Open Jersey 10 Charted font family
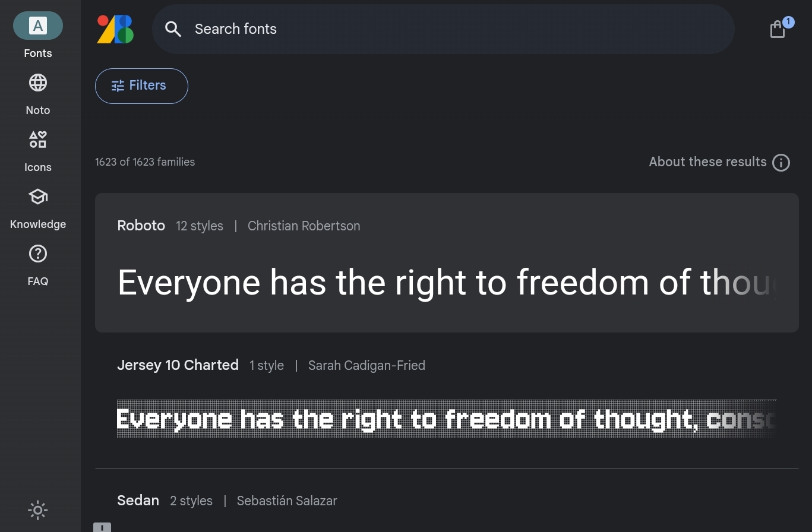Image resolution: width=812 pixels, height=532 pixels. (x=178, y=365)
